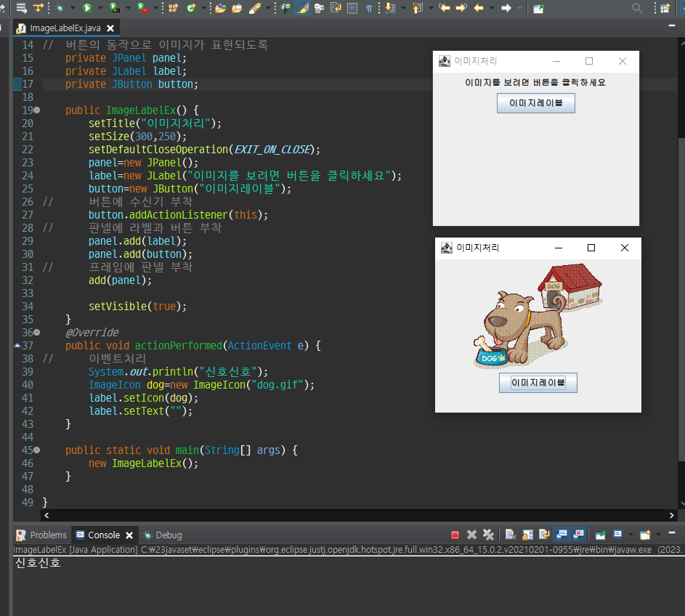
Task: Click the Next Edit Location icon
Action: (461, 8)
